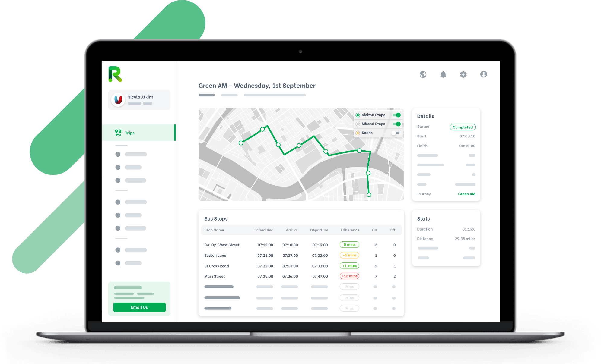The image size is (601, 364).
Task: Toggle the Missed Stops layer off
Action: (396, 124)
